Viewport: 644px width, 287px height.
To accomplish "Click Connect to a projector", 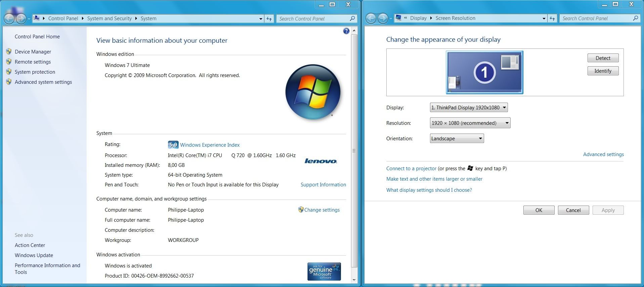I will 411,168.
